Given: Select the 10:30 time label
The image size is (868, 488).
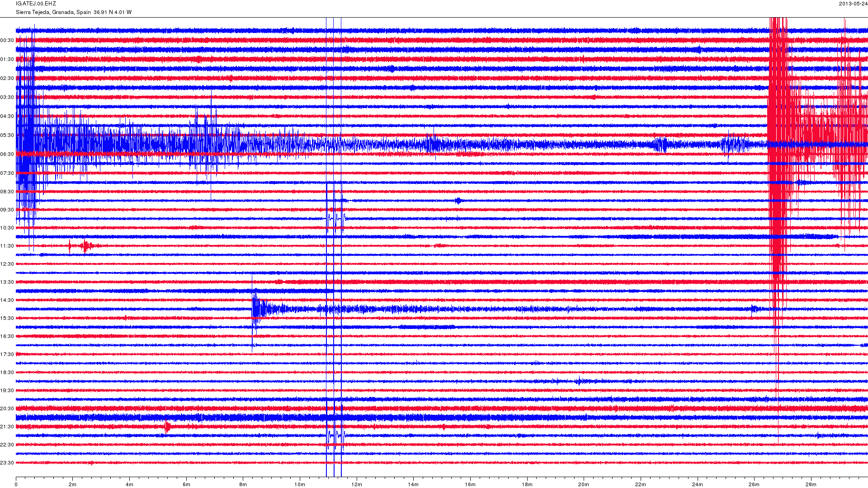Looking at the screenshot, I should pyautogui.click(x=7, y=228).
